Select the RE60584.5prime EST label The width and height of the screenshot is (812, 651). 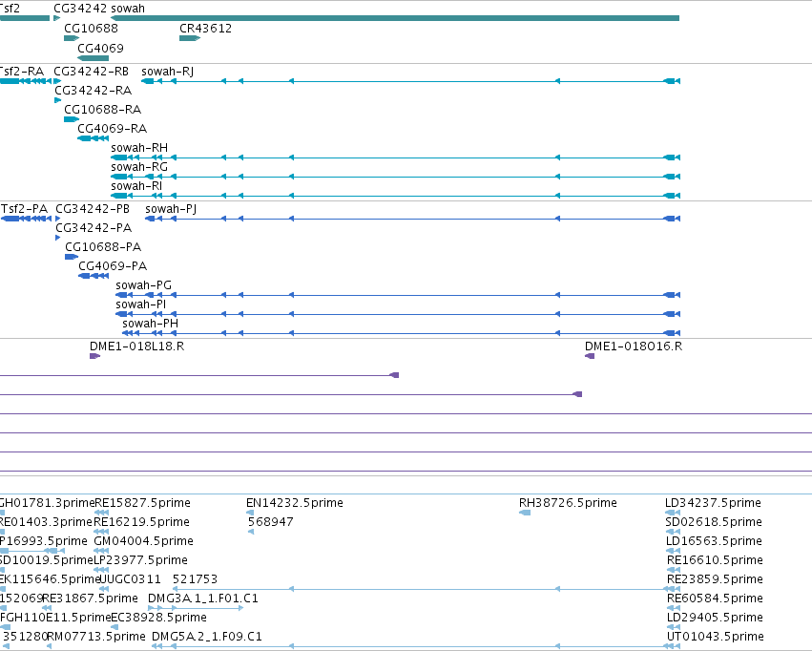click(716, 598)
